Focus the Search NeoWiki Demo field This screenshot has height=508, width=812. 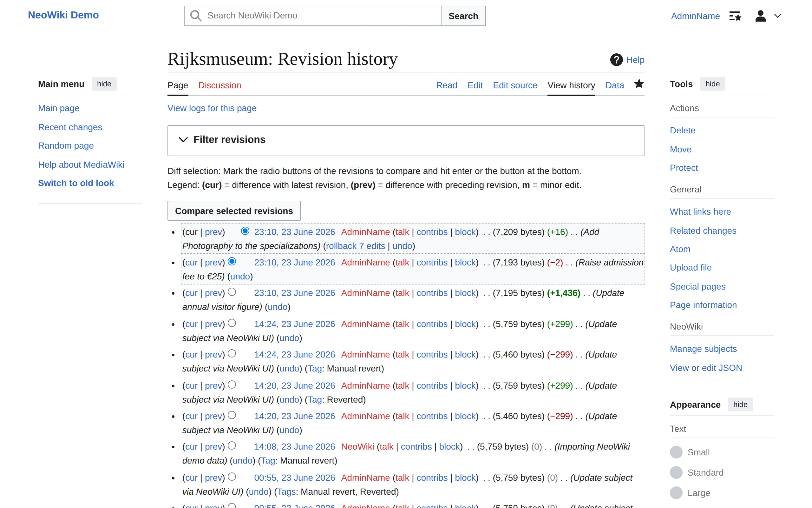pos(312,16)
